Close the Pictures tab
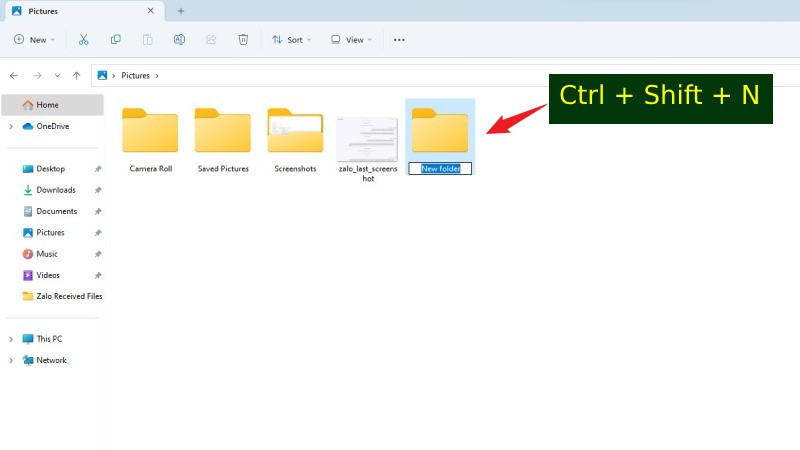Viewport: 800px width, 450px height. click(x=151, y=11)
